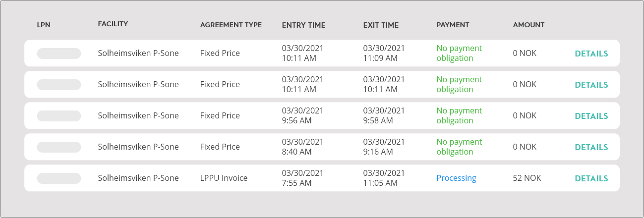Click the EXIT TIME column header
Viewport: 644px width, 218px height.
[381, 25]
